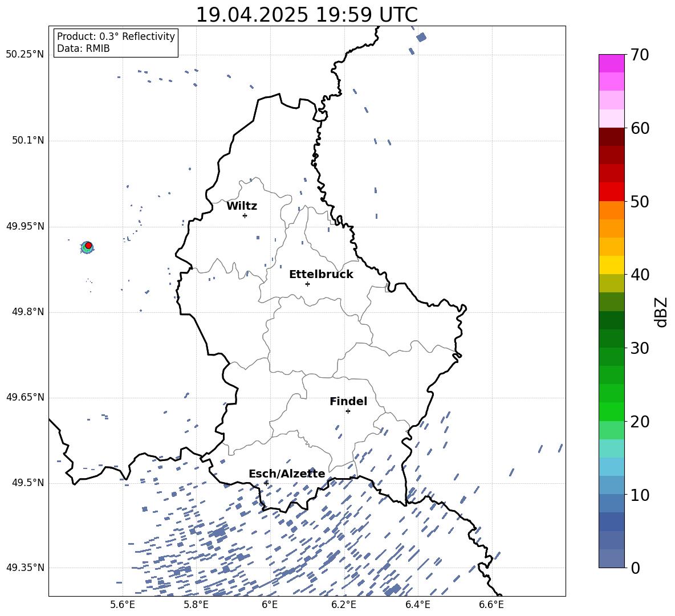Pick the bright green swatch above 20
Image resolution: width=675 pixels, height=616 pixels.
pos(611,411)
